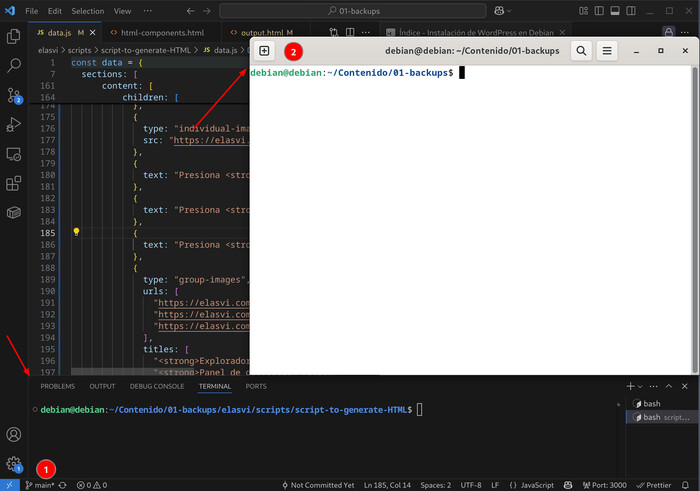Switch to the html-components.html tab
This screenshot has width=700, height=491.
pos(162,33)
